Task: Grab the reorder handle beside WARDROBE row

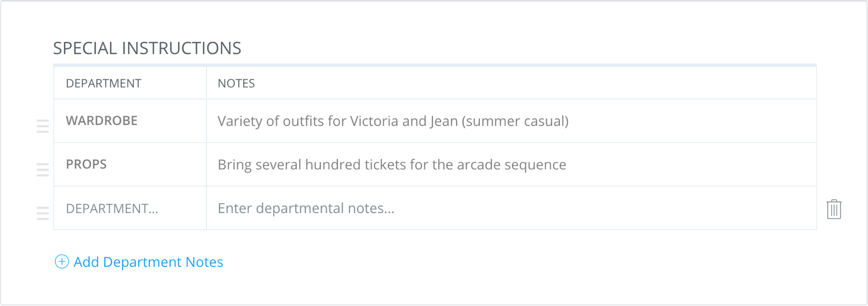Action: pos(43,126)
